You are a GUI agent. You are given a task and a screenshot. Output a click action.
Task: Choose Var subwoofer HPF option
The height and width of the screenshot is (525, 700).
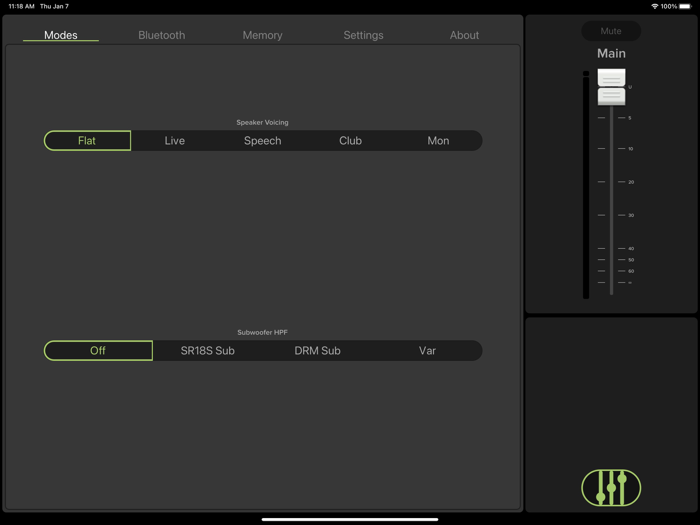click(427, 350)
